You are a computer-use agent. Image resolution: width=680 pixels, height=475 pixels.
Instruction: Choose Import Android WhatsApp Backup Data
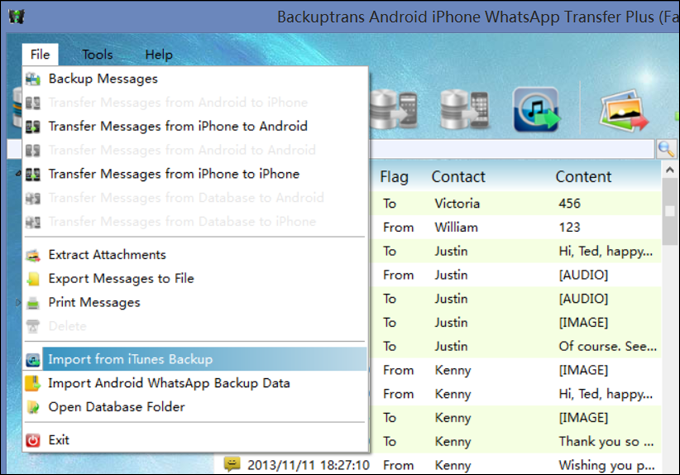coord(195,383)
